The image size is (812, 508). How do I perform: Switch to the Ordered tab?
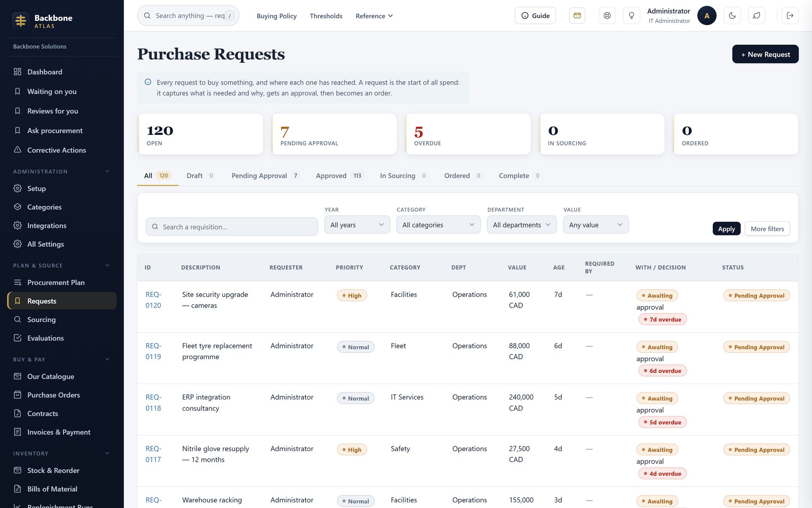462,175
